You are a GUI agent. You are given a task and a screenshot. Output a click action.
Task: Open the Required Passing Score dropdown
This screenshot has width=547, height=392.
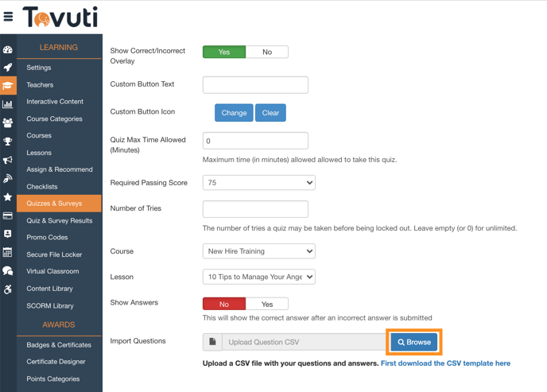tap(258, 183)
